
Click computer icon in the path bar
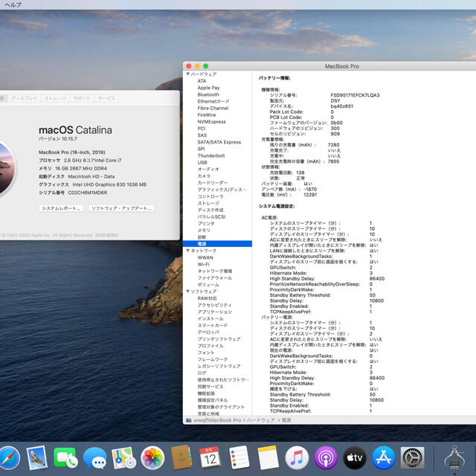coord(189,420)
